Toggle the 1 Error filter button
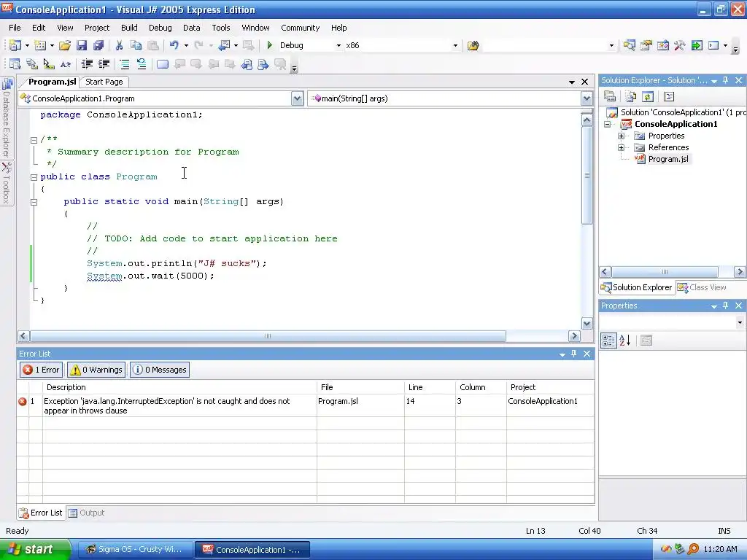Image resolution: width=747 pixels, height=560 pixels. [41, 370]
